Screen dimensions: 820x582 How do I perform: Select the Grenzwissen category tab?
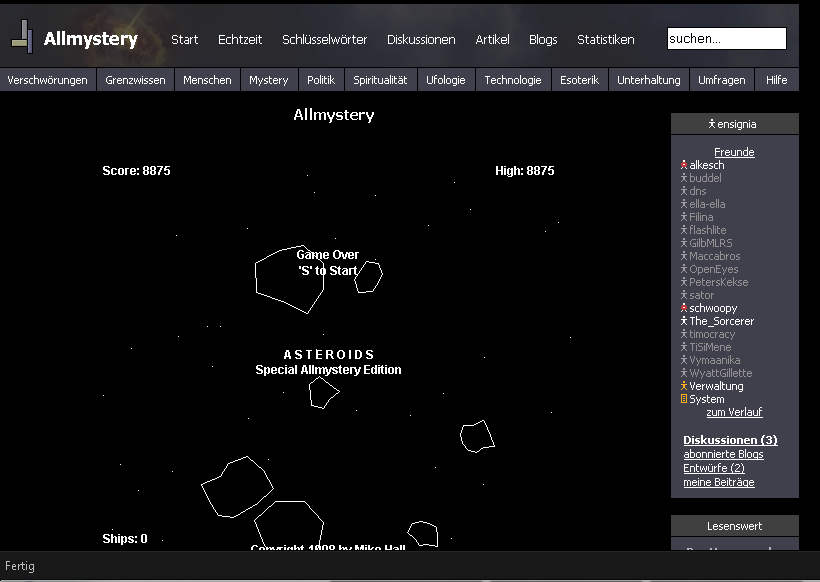point(135,80)
